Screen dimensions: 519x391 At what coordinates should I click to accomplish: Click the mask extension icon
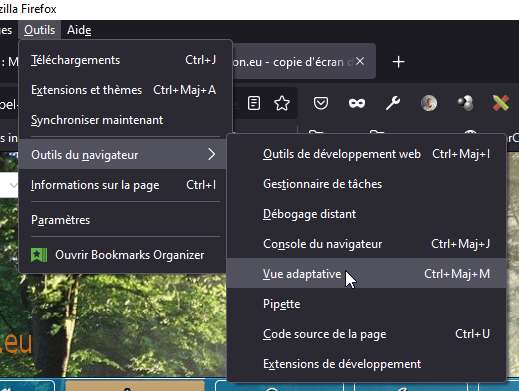click(357, 103)
